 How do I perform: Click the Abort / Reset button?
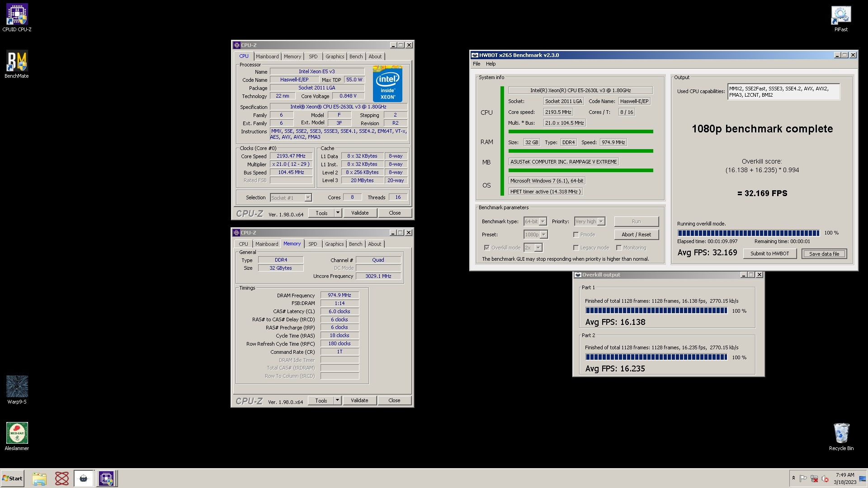pos(637,235)
